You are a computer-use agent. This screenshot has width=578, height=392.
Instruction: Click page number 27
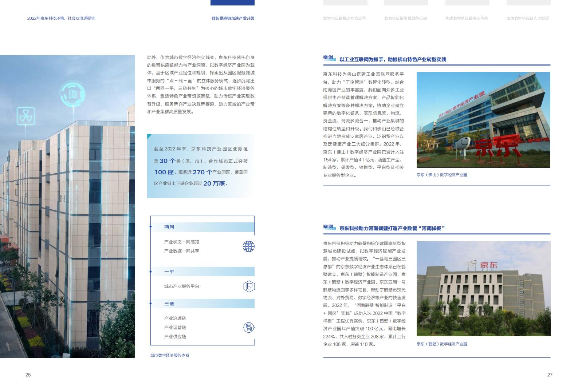(550, 375)
